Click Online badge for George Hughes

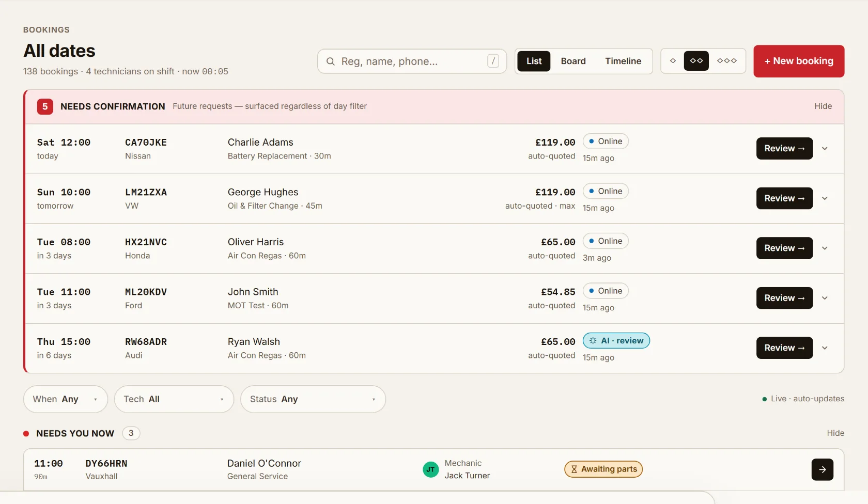(606, 191)
